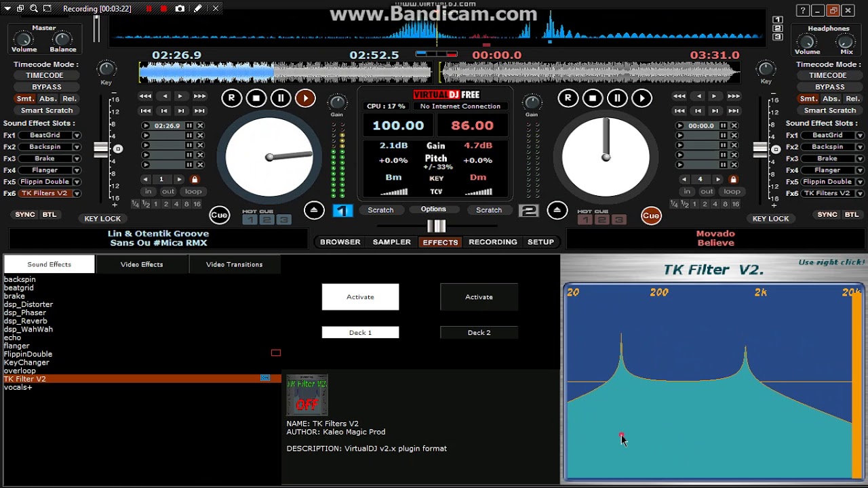868x488 pixels.
Task: Pause the left deck
Action: coord(281,98)
